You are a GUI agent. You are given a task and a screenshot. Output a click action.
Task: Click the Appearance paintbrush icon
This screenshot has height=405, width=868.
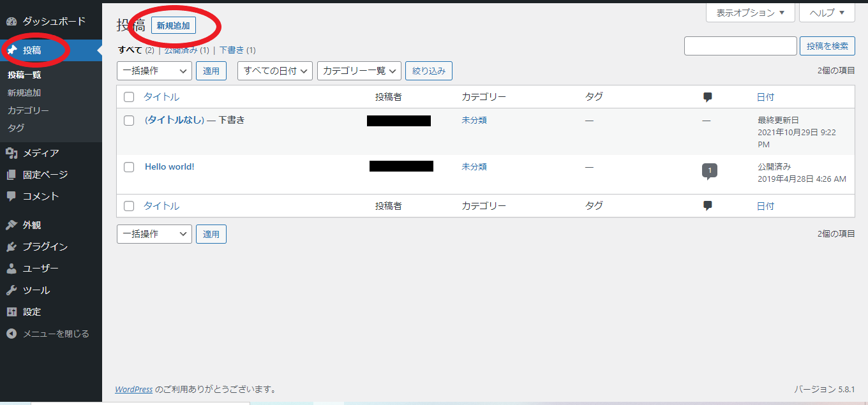pos(11,225)
